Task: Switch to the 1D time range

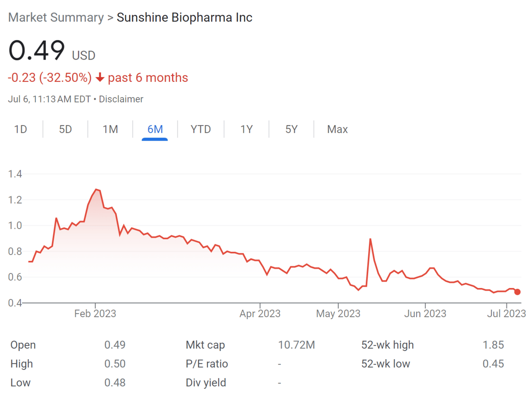Action: coord(21,130)
